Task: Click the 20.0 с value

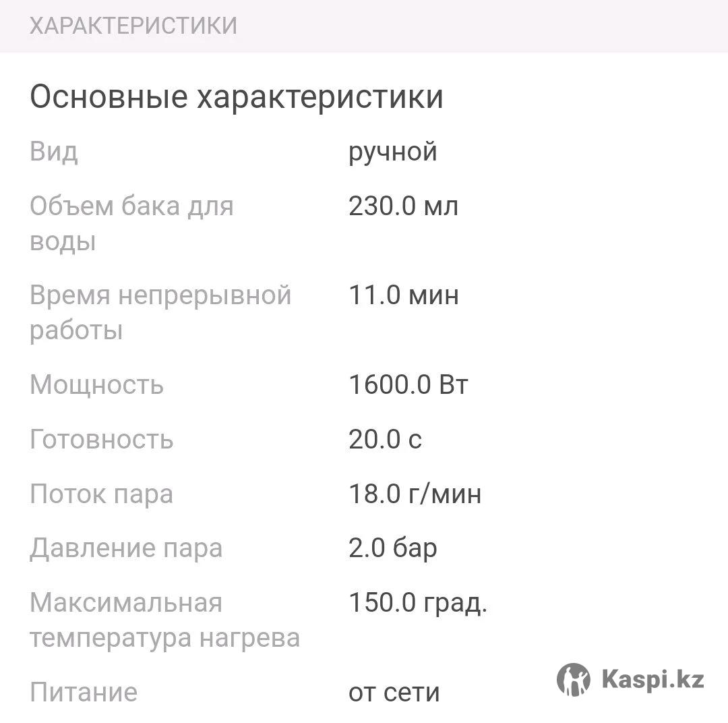Action: (x=386, y=439)
